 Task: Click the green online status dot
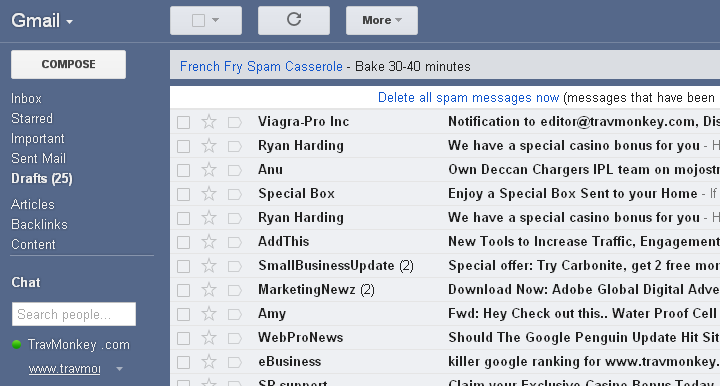17,344
